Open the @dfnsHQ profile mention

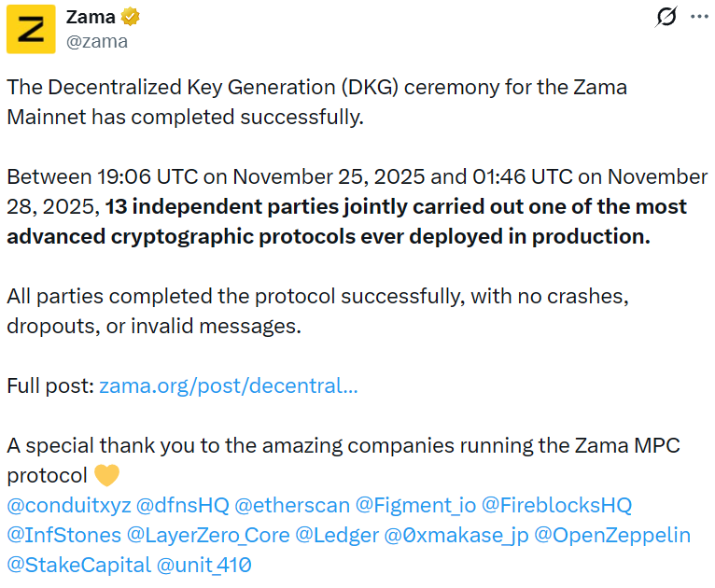(182, 505)
